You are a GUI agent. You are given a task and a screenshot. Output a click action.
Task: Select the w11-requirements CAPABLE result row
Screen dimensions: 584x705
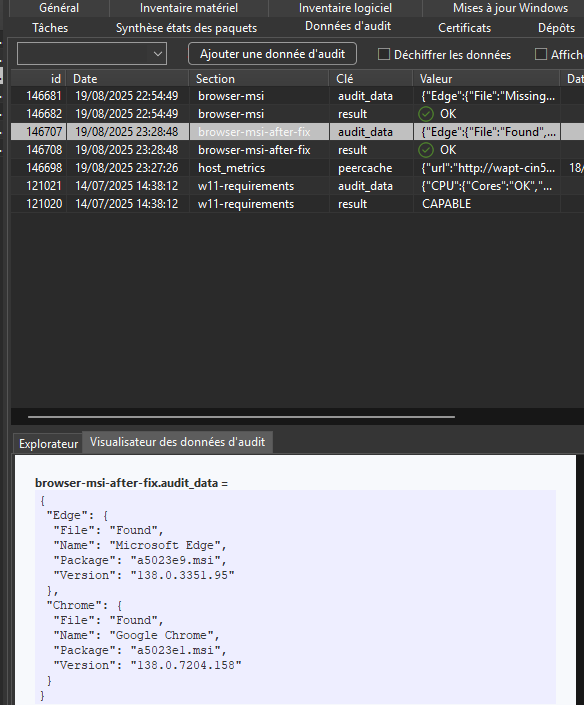(297, 204)
